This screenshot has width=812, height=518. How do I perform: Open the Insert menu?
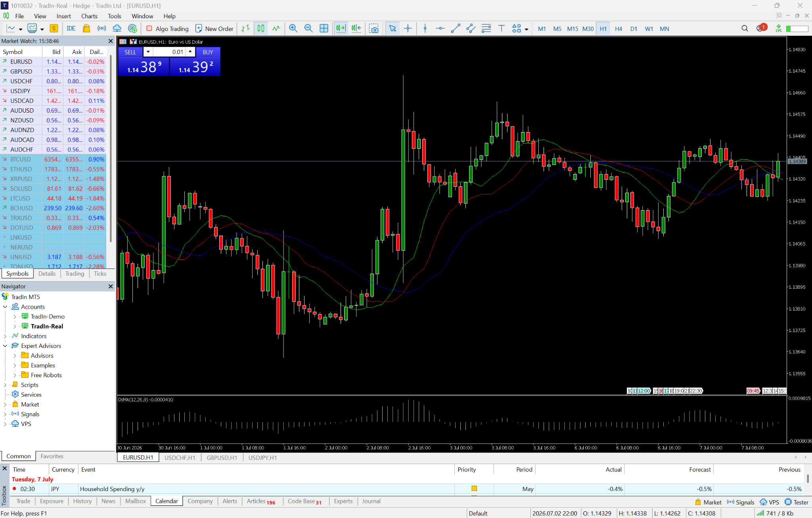tap(63, 16)
